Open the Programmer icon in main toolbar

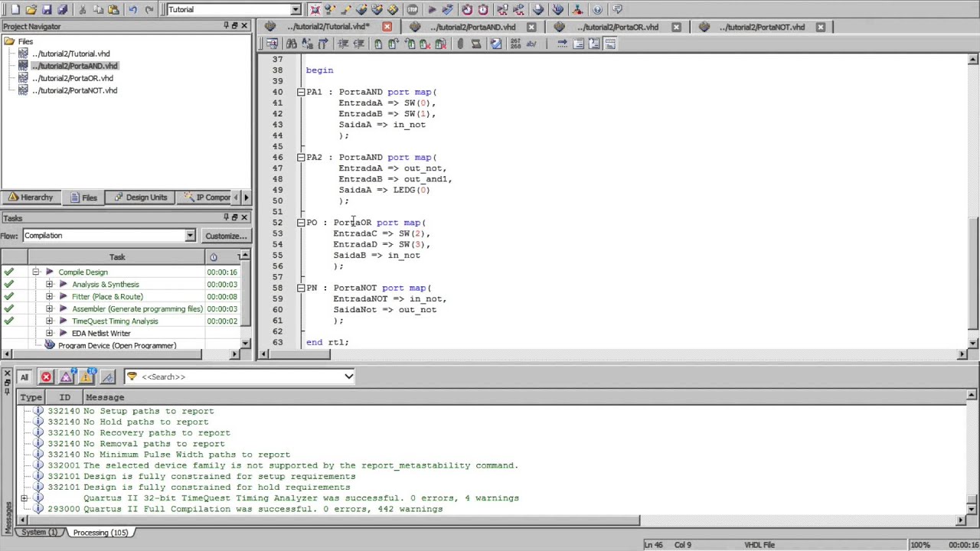(558, 10)
